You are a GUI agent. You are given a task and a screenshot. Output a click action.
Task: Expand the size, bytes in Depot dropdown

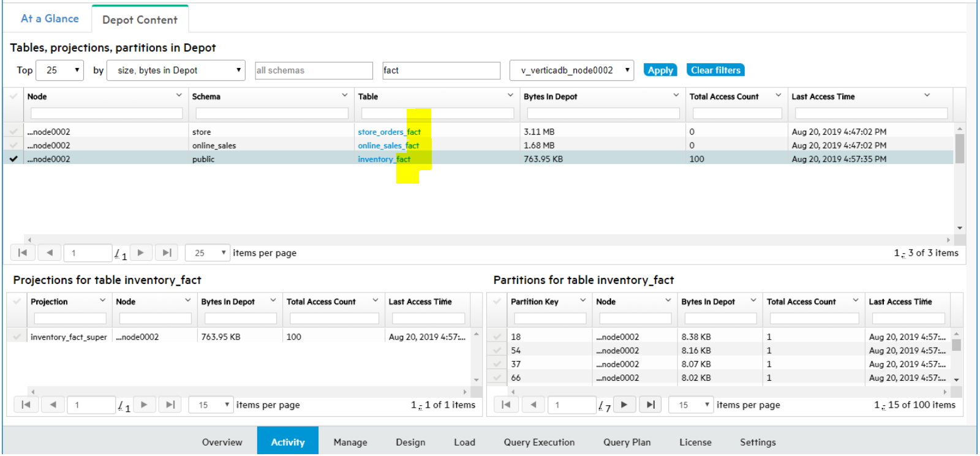click(x=176, y=70)
